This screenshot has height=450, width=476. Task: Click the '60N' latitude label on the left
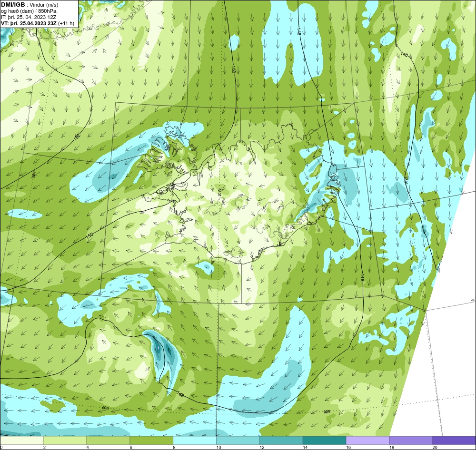[105, 408]
